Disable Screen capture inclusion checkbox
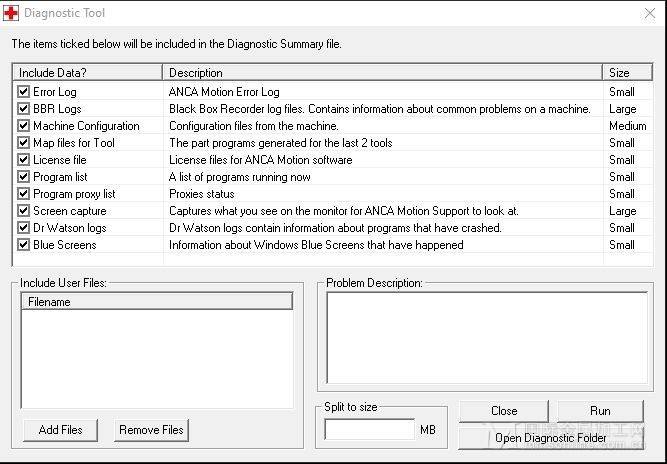 23,211
